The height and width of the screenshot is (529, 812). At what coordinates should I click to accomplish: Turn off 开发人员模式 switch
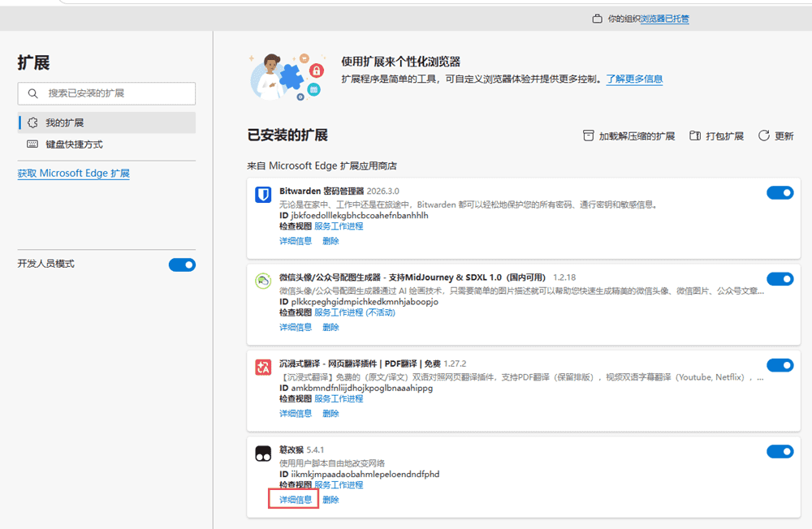(182, 264)
